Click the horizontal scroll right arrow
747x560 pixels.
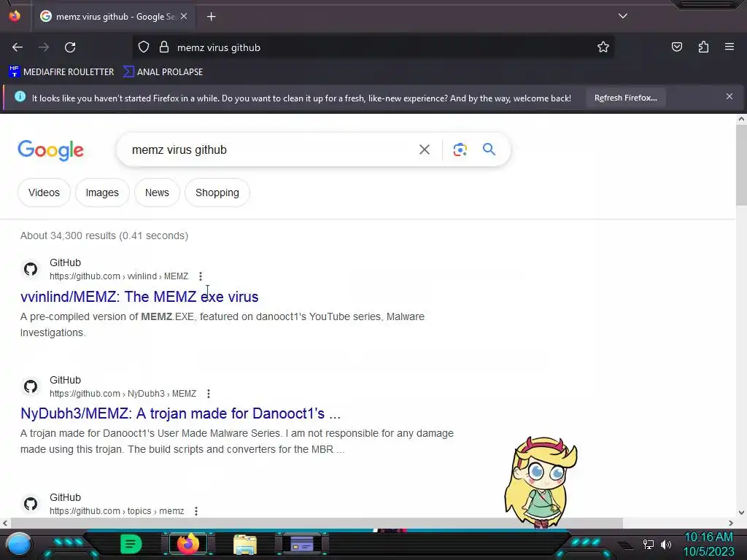click(731, 523)
